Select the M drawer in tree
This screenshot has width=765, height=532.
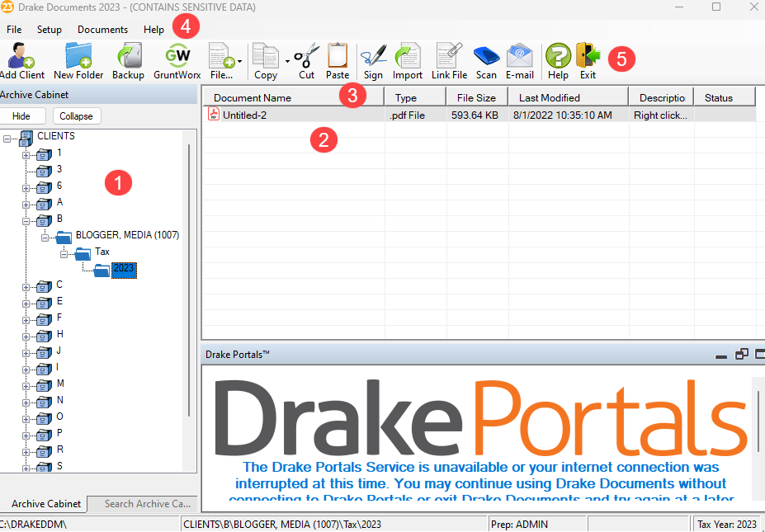60,384
